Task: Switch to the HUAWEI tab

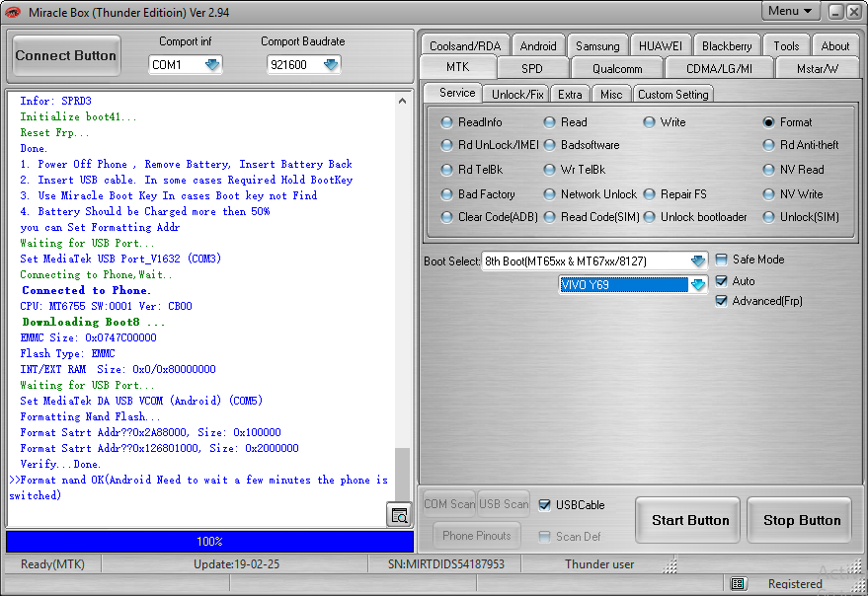Action: [661, 46]
